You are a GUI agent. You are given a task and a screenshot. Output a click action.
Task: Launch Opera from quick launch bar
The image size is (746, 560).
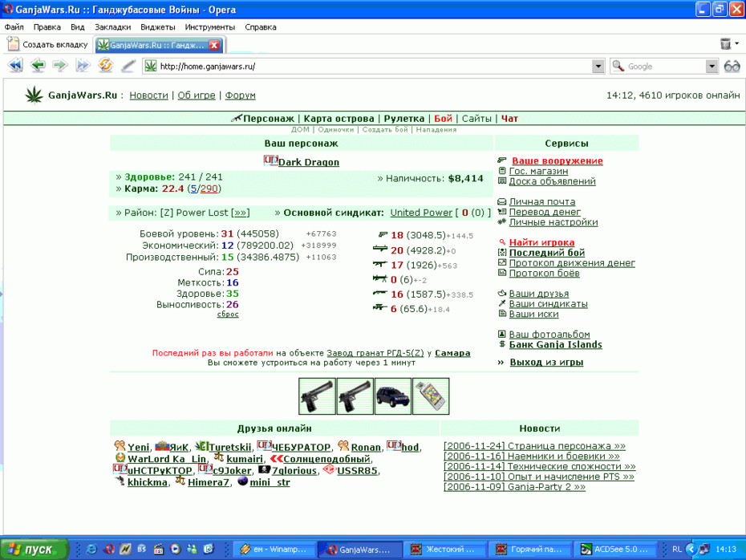[108, 549]
